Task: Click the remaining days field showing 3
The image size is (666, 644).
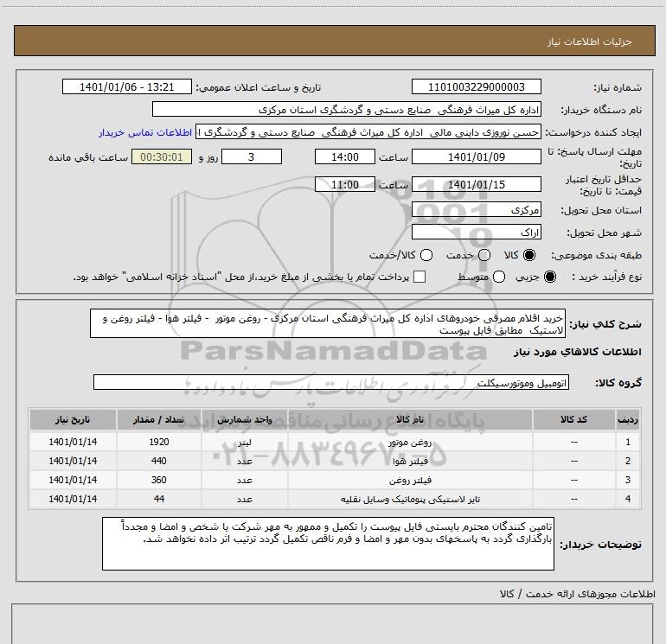Action: pos(252,156)
